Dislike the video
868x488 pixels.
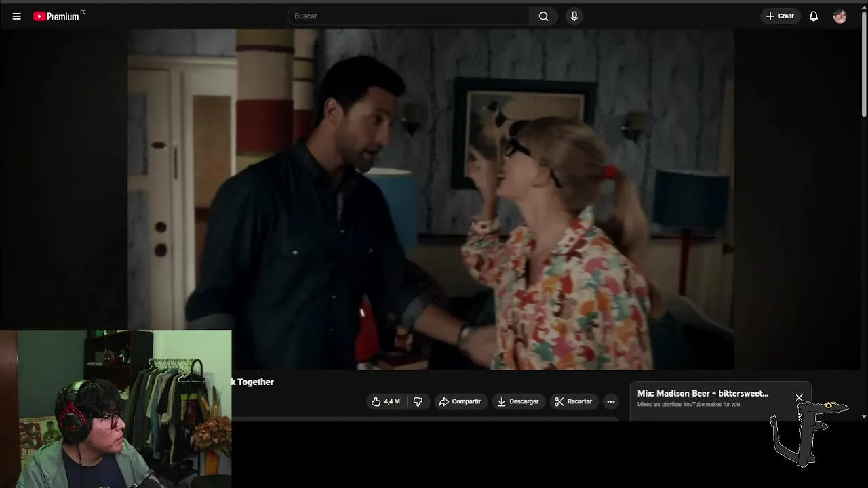418,401
